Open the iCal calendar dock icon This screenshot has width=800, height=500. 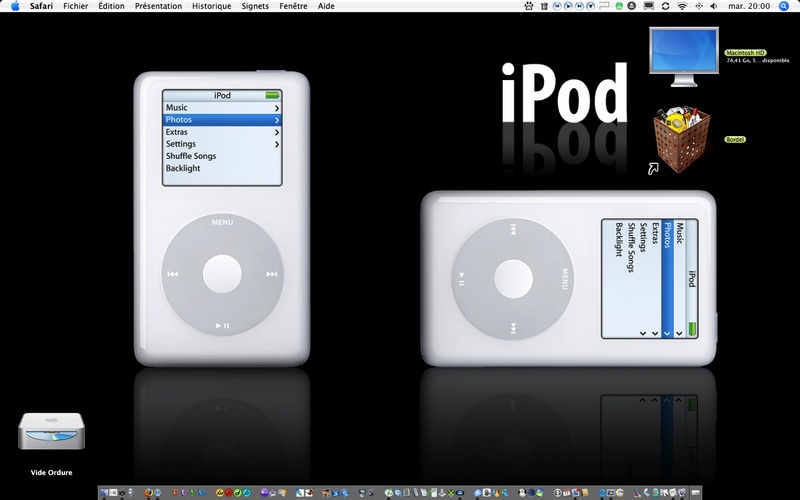pyautogui.click(x=567, y=492)
